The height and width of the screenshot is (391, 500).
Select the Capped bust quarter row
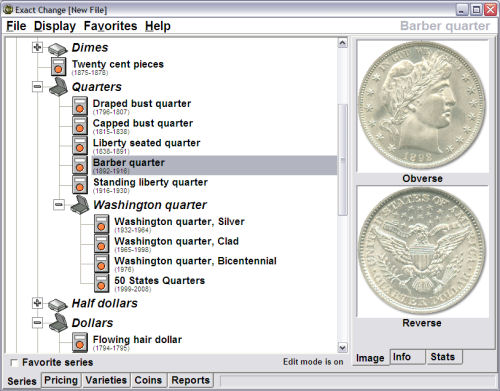point(143,126)
